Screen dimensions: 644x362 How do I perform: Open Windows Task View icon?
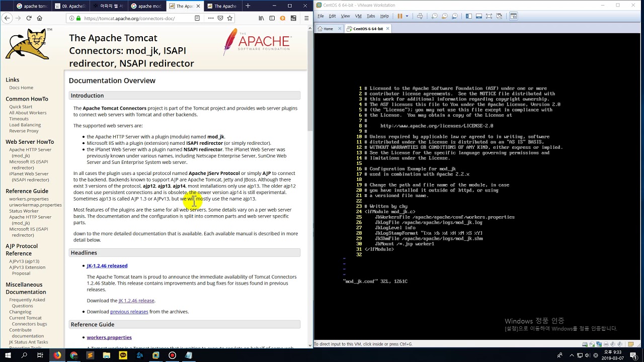(40, 355)
